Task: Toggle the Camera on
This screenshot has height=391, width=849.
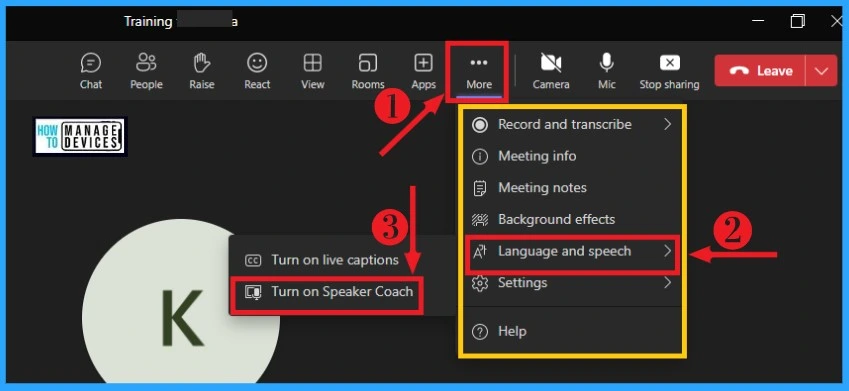Action: 551,71
